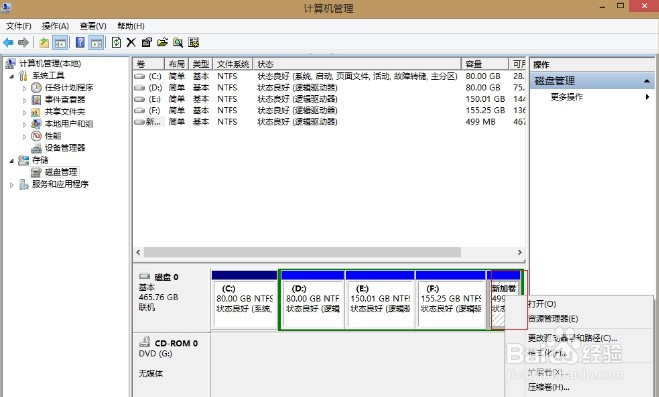Collapse the 系统工具 node arrow

(x=12, y=76)
